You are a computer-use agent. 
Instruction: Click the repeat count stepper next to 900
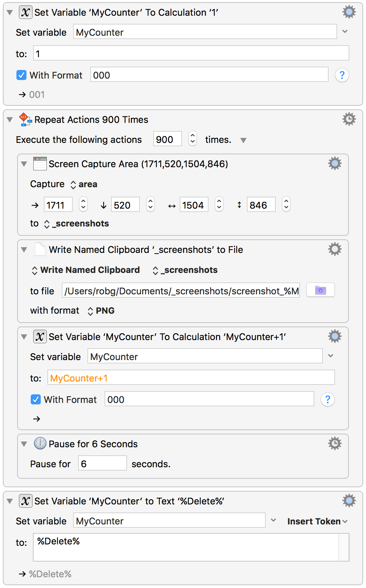coord(192,138)
